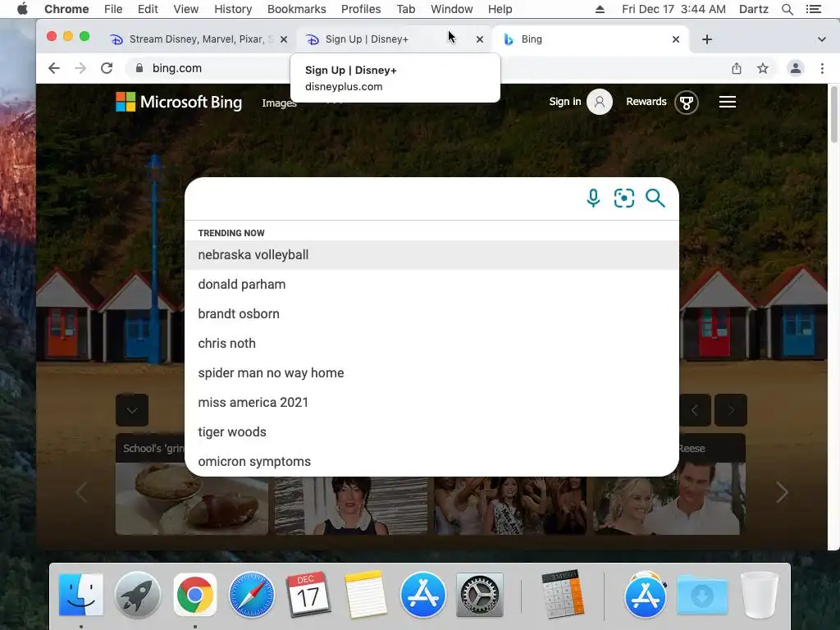Viewport: 840px width, 630px height.
Task: Open the pie and pastry news thumbnail
Action: 192,499
